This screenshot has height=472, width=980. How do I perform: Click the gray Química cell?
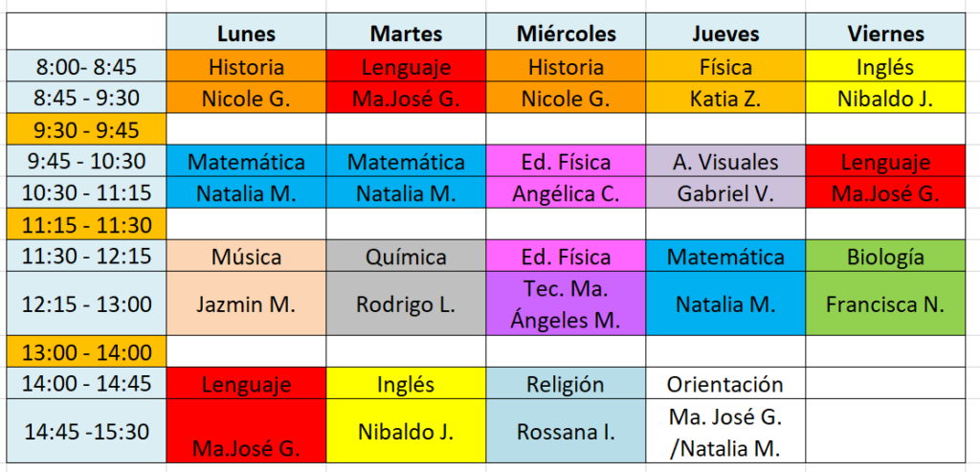[406, 257]
